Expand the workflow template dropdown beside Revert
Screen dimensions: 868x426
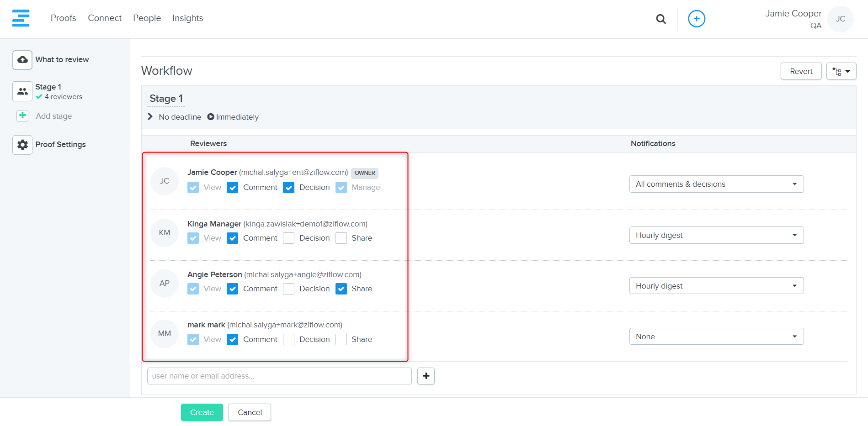click(841, 71)
